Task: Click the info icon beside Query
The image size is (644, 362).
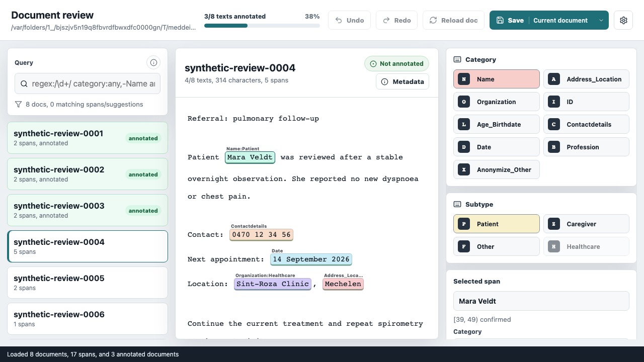Action: pyautogui.click(x=153, y=62)
